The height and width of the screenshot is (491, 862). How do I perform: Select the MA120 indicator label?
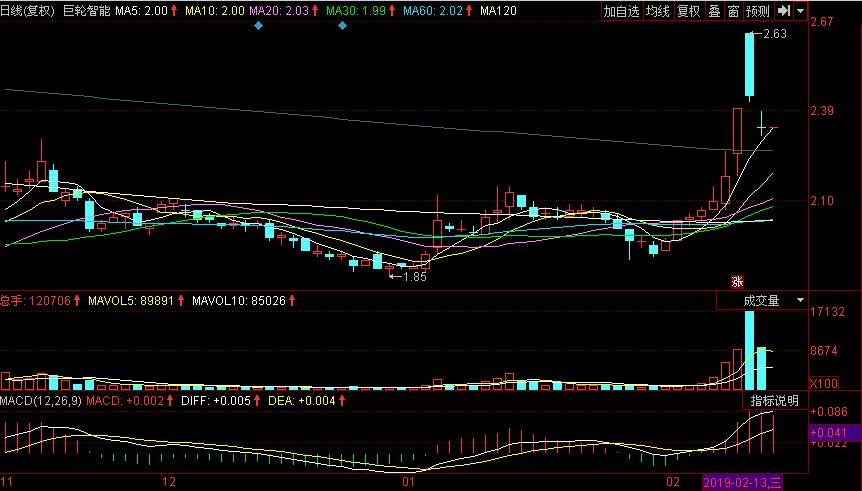point(498,10)
